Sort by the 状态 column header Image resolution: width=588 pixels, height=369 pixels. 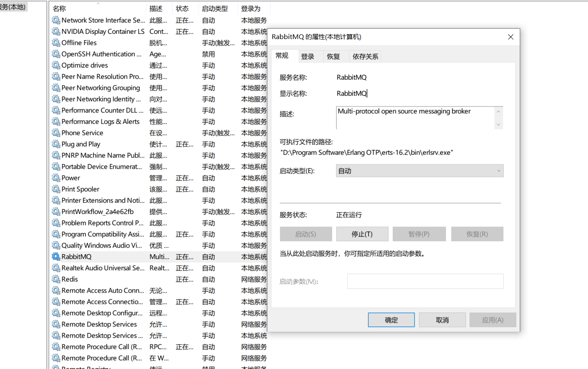pyautogui.click(x=186, y=9)
